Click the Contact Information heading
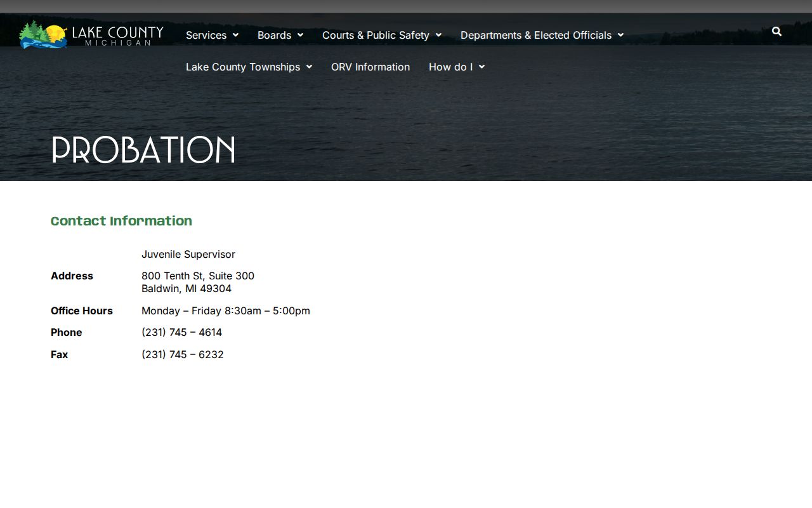This screenshot has height=508, width=812. tap(121, 221)
